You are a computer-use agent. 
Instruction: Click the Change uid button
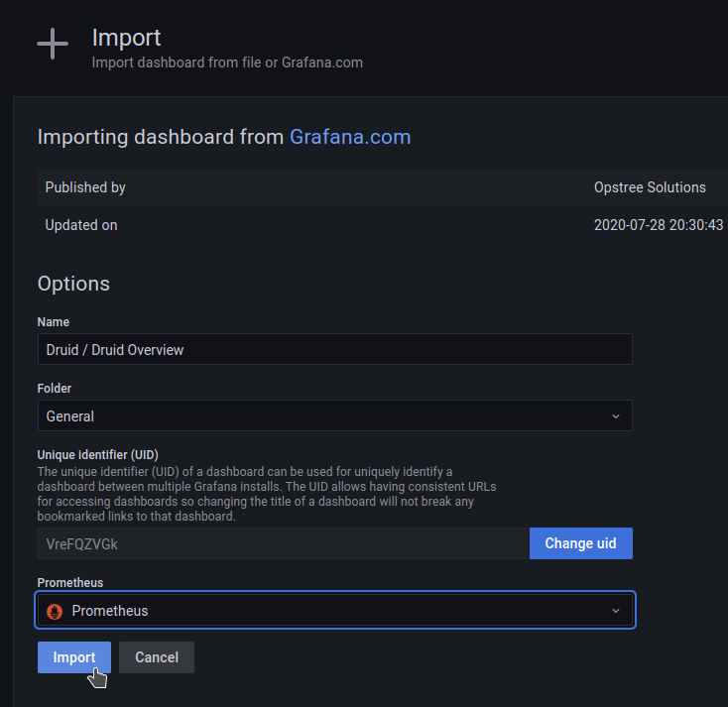[x=581, y=543]
